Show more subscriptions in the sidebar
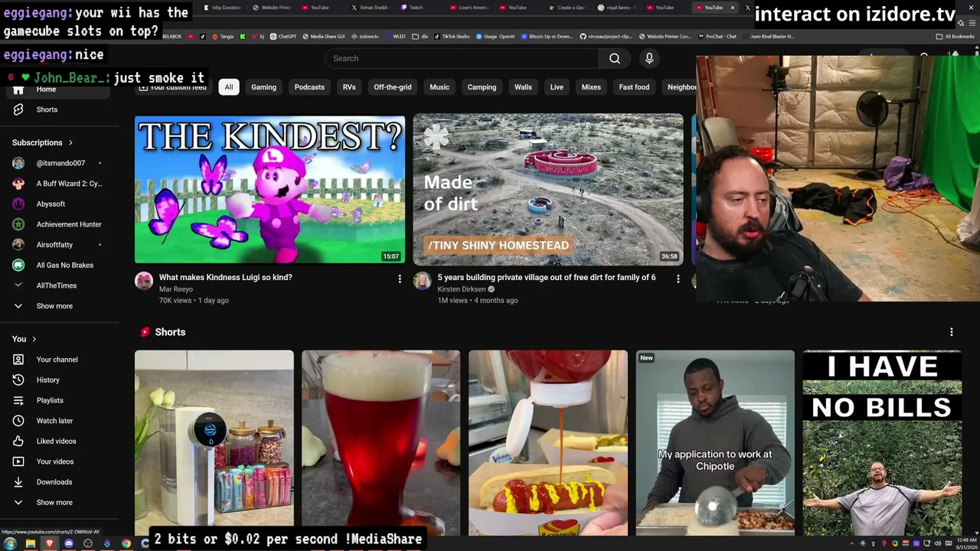 tap(58, 306)
